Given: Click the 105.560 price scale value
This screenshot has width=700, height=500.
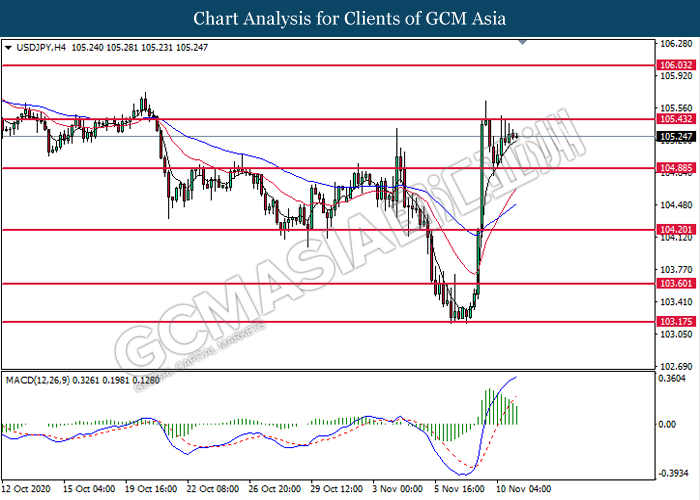Looking at the screenshot, I should coord(676,108).
